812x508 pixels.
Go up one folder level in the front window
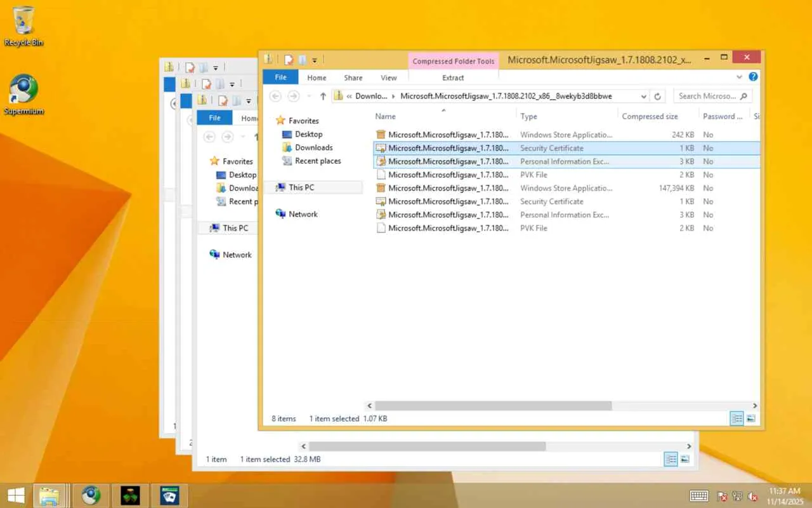(323, 96)
